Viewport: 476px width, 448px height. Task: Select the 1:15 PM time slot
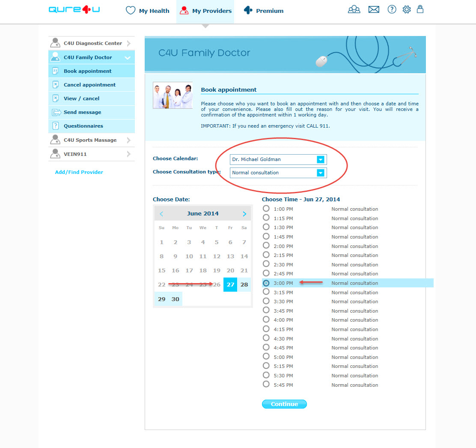tap(266, 218)
